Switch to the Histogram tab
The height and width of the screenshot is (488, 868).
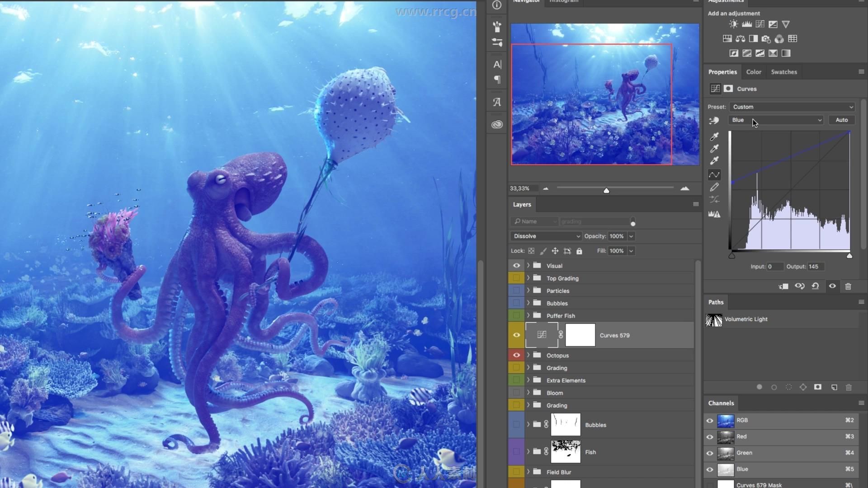click(x=563, y=2)
